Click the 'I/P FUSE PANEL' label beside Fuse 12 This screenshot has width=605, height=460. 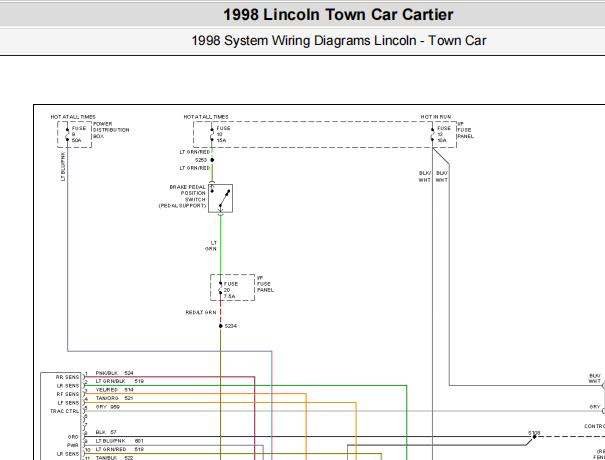click(x=465, y=130)
